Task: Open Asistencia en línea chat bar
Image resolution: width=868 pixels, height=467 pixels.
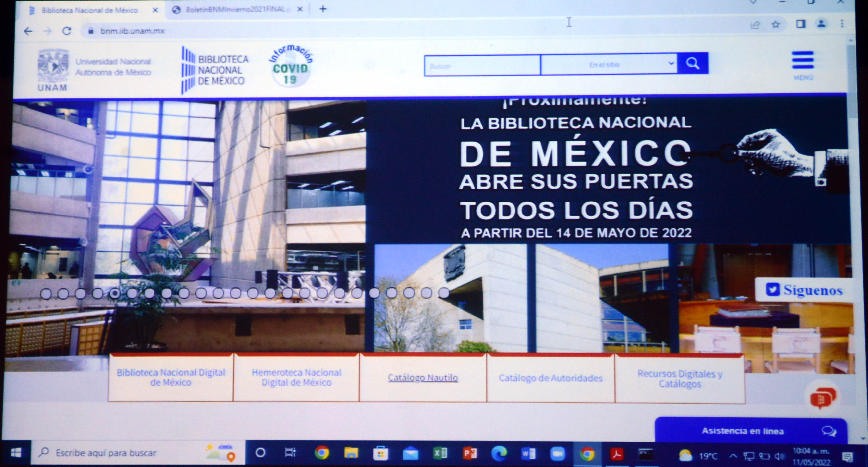Action: point(751,430)
